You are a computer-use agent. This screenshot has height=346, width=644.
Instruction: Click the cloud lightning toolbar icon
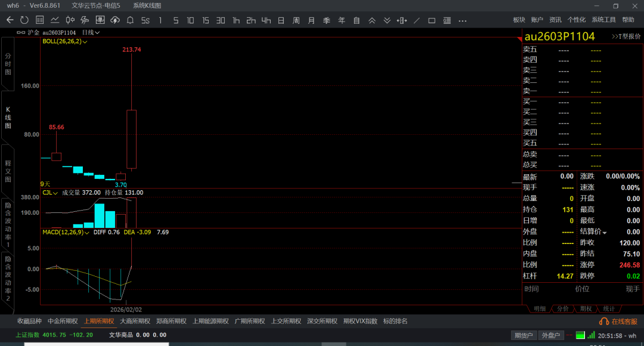[x=115, y=20]
